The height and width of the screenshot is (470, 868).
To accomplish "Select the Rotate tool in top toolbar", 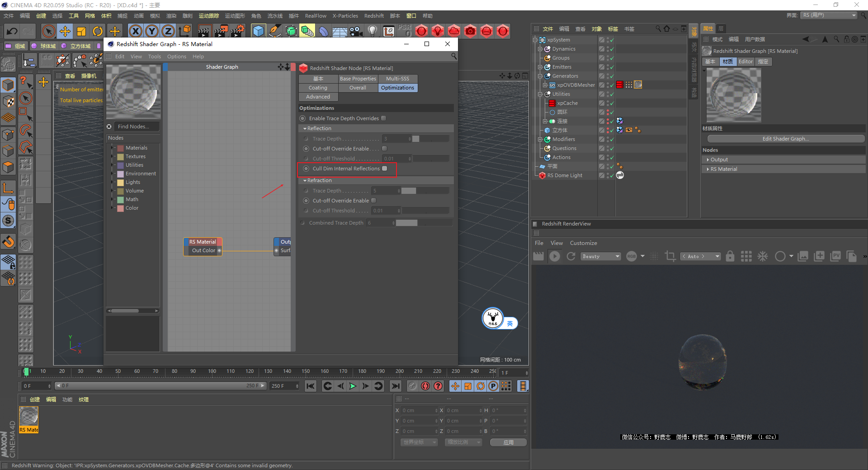I will pyautogui.click(x=98, y=31).
